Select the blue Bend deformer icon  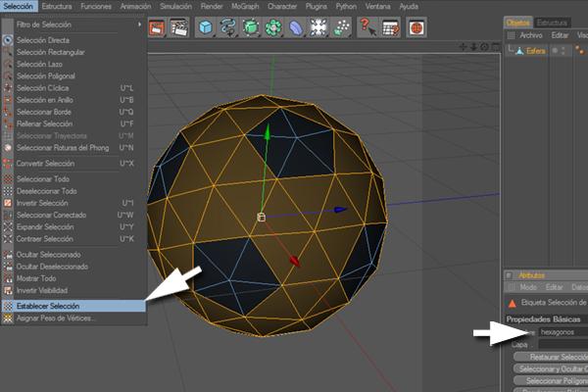click(296, 27)
